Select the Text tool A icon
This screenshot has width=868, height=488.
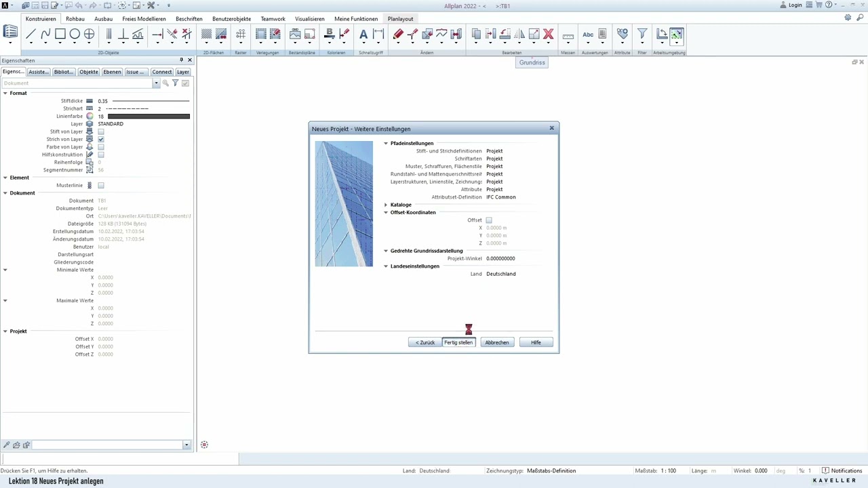pyautogui.click(x=363, y=34)
